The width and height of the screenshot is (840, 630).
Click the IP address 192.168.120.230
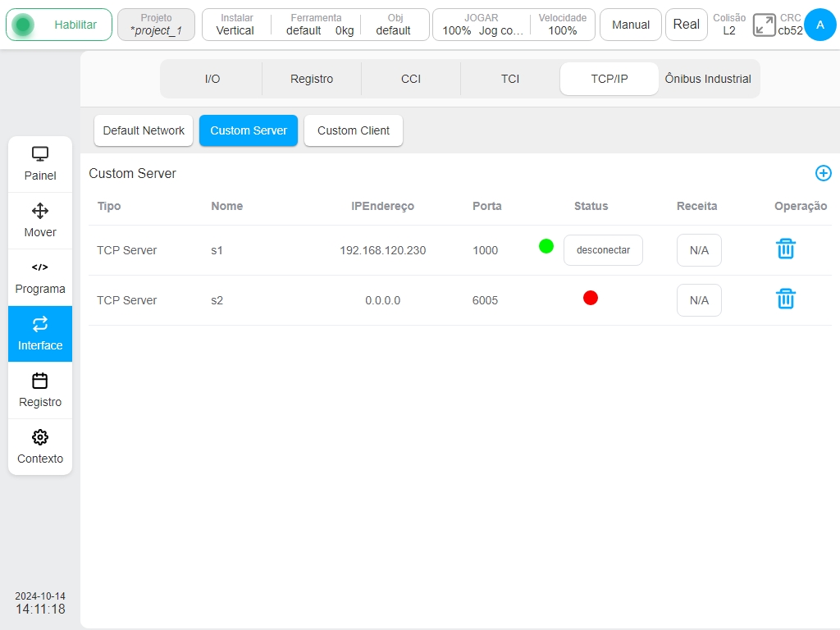pyautogui.click(x=382, y=250)
